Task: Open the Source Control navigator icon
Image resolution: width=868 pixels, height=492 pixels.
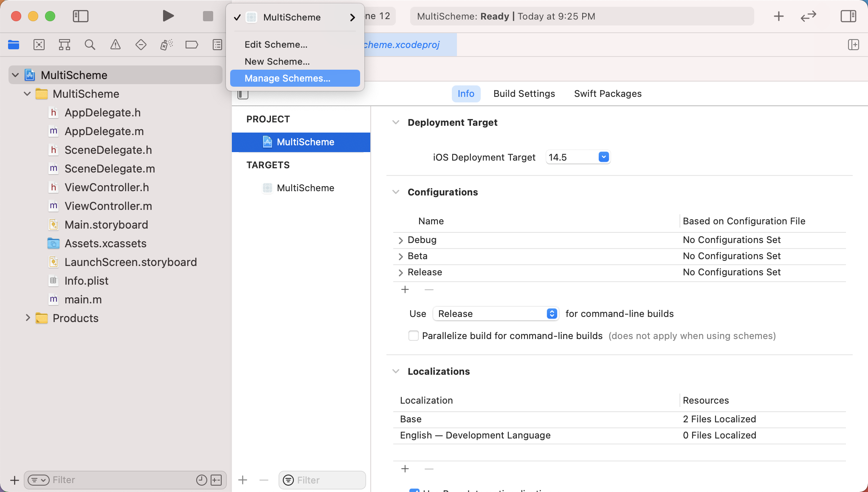Action: point(39,45)
